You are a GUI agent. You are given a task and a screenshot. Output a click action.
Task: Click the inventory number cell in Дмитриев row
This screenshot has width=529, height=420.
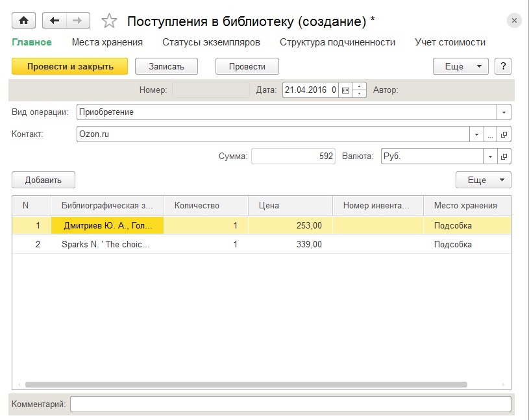[x=378, y=225]
